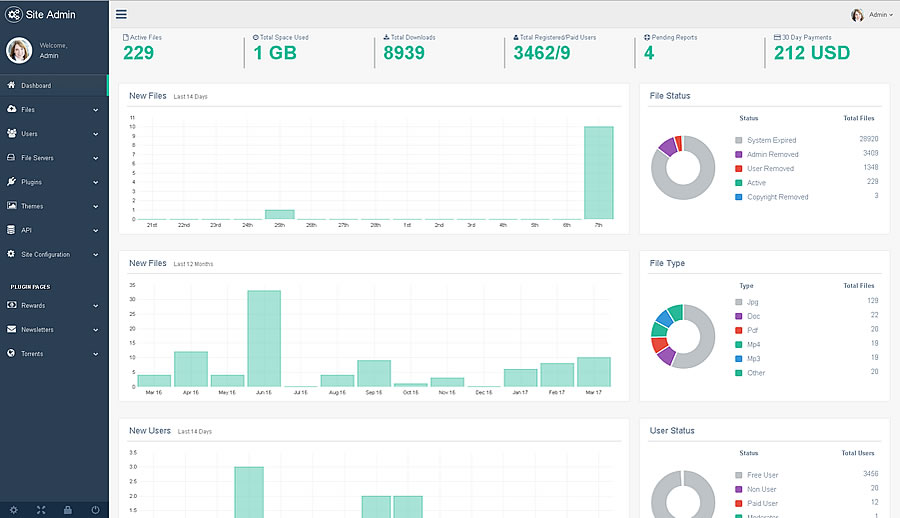900x518 pixels.
Task: Click the Doc row in File Type
Action: pos(806,316)
